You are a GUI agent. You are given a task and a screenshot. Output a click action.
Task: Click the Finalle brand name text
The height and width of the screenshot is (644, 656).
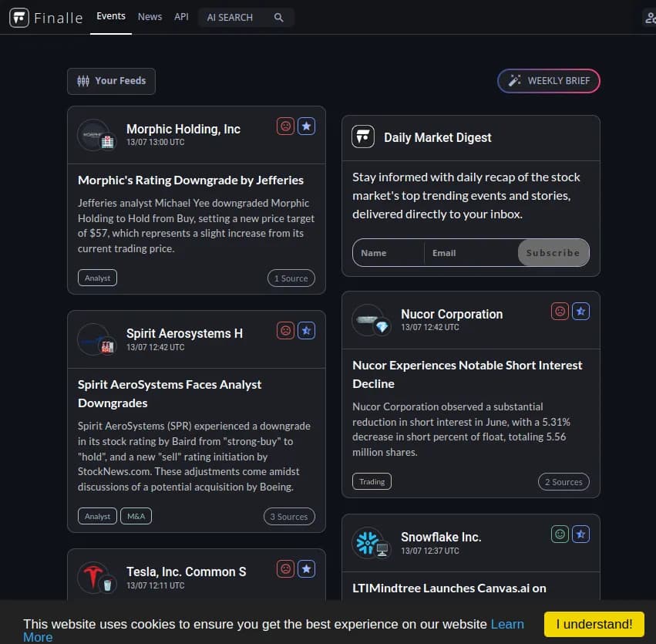[58, 18]
